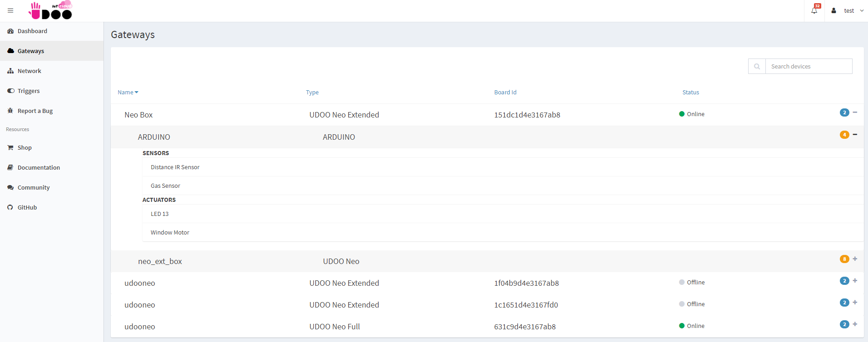Click board id 1c1651d4e3167fd0
The height and width of the screenshot is (342, 868).
[526, 305]
